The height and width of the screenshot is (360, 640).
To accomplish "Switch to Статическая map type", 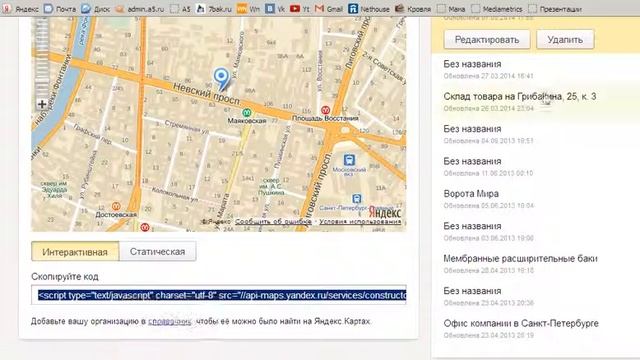I will [158, 251].
